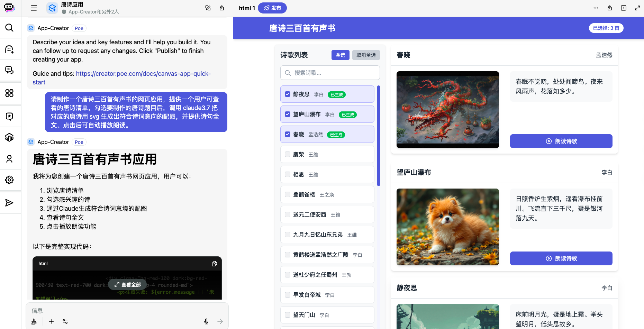The height and width of the screenshot is (329, 644).
Task: Open the profile icon in sidebar
Action: click(x=9, y=159)
